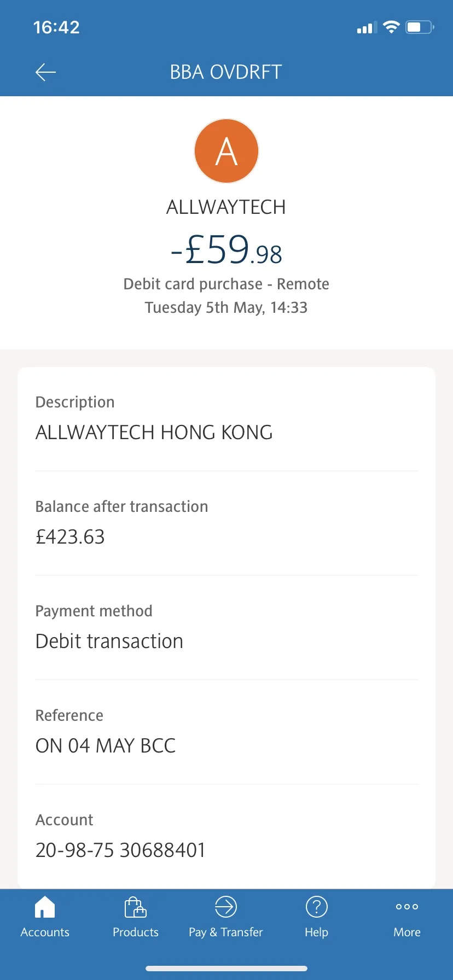Tap the back arrow icon
This screenshot has width=453, height=980.
45,72
